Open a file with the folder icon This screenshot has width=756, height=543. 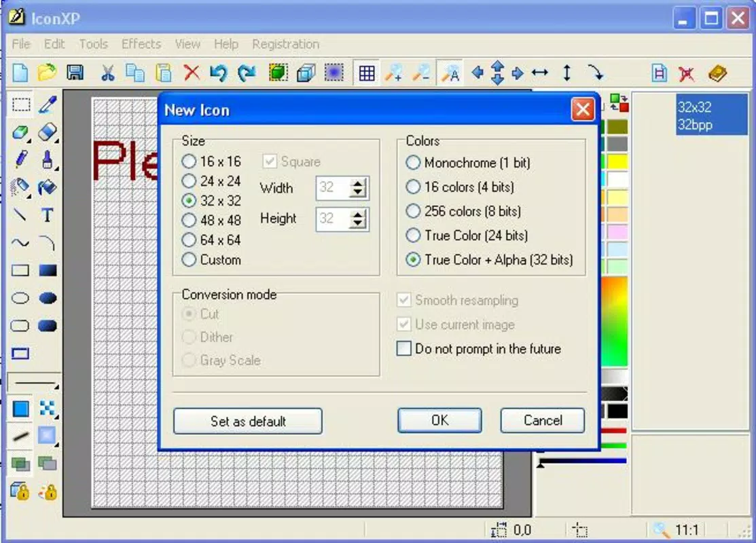pos(47,73)
